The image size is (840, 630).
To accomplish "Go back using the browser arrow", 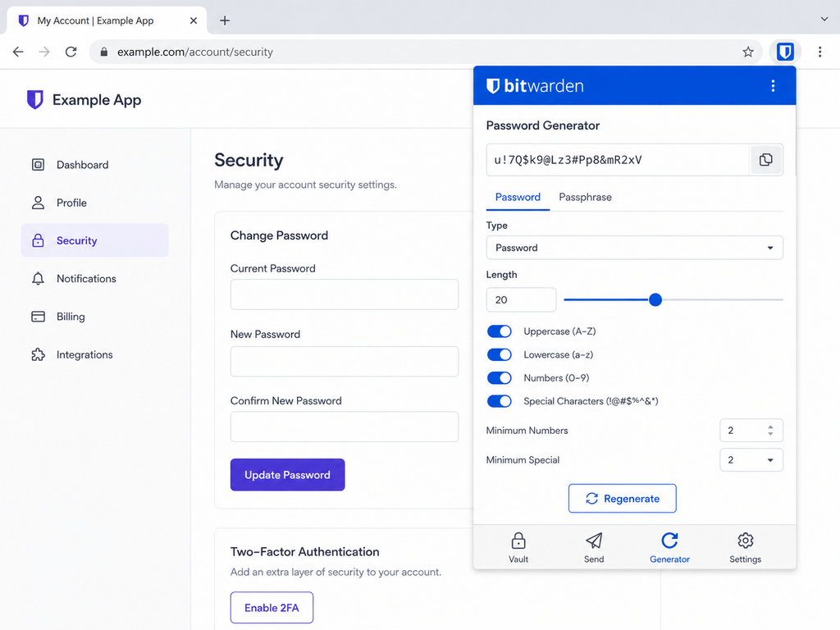I will coord(18,52).
